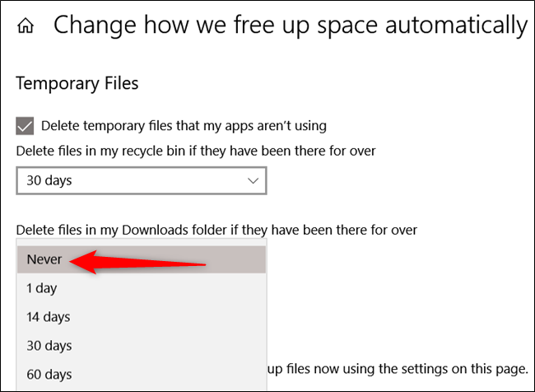Click the "30 days" value in recycle bin combo box
535x392 pixels.
pyautogui.click(x=49, y=180)
